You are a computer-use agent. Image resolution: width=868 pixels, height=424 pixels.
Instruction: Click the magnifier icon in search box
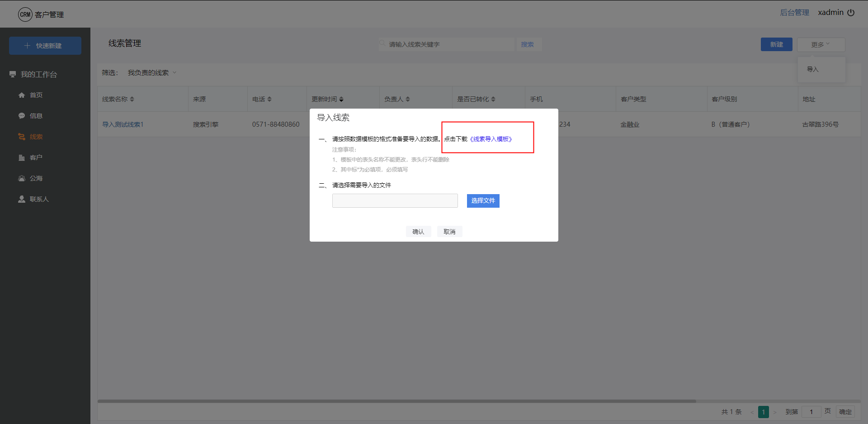coord(383,43)
